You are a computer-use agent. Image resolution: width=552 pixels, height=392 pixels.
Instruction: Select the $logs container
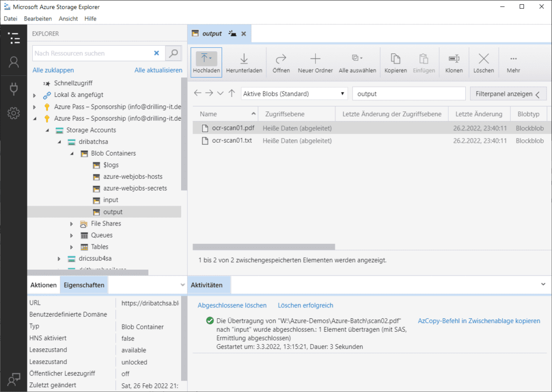[111, 165]
